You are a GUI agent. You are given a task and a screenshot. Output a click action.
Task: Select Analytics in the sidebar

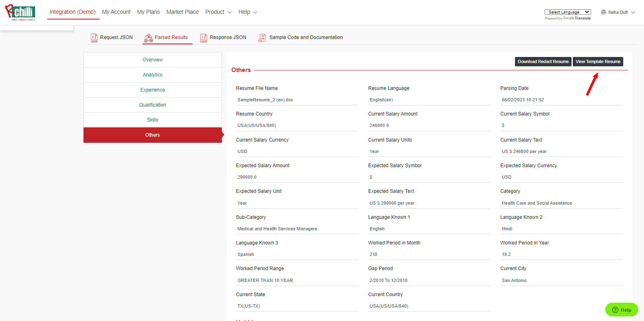(153, 75)
